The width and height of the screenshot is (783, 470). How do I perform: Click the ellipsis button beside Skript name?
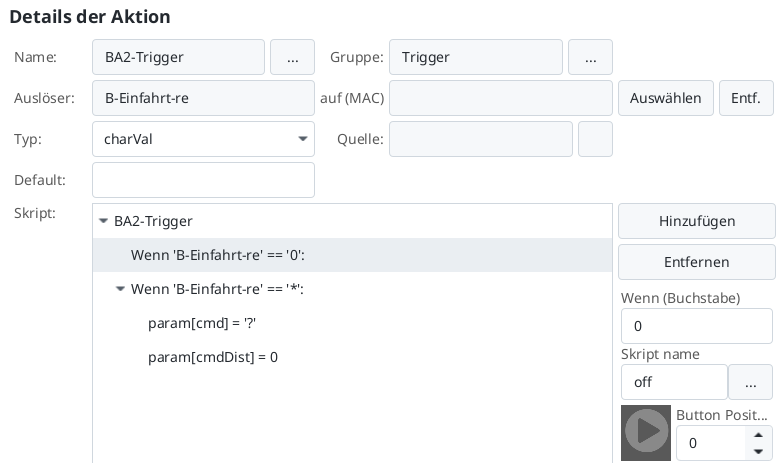coord(750,382)
